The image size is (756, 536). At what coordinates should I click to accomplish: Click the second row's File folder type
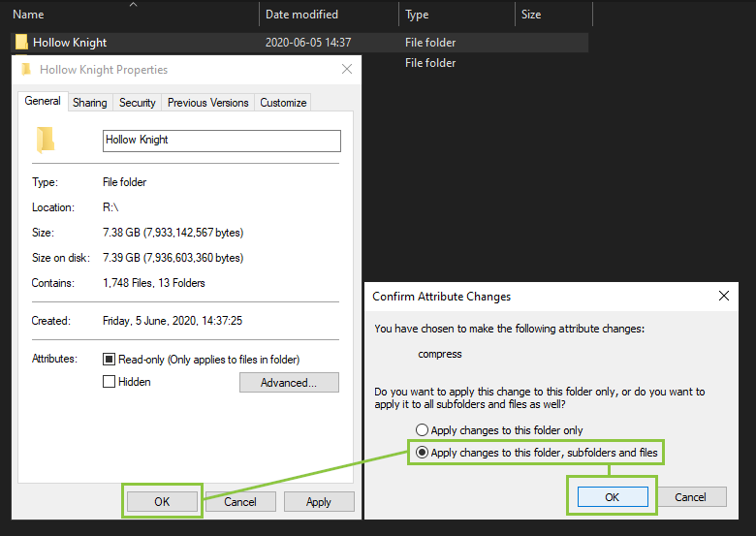[430, 63]
